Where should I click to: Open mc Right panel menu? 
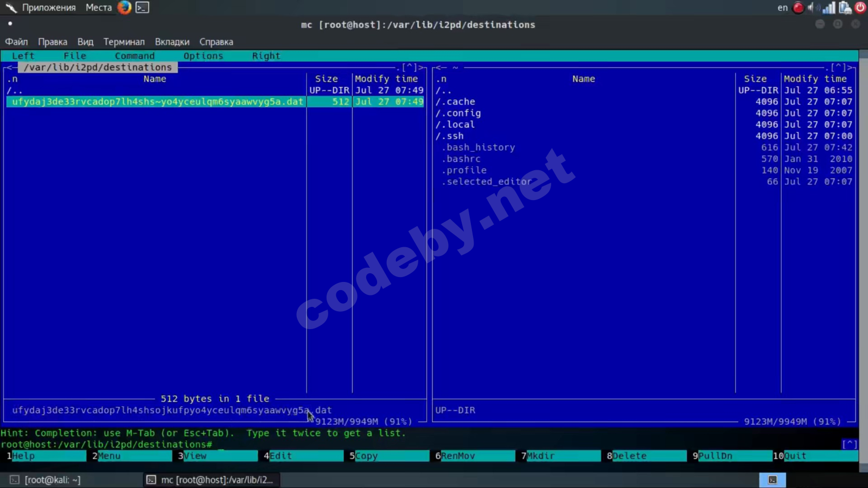(266, 56)
